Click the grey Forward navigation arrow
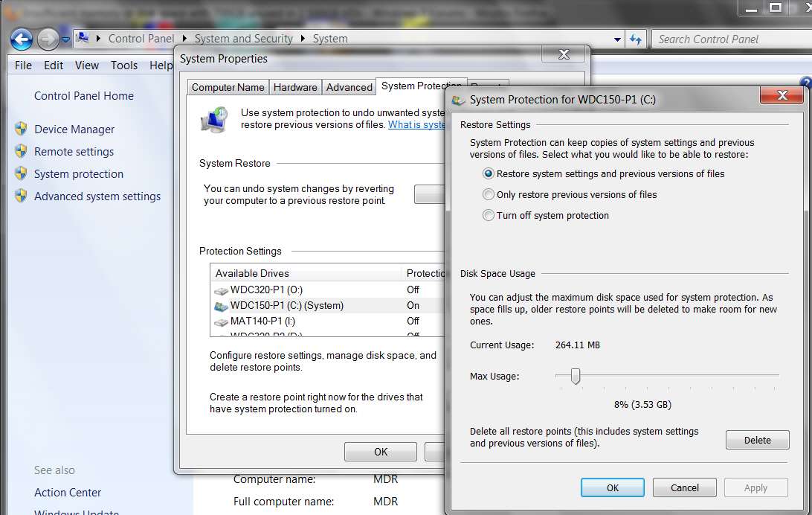 point(48,39)
